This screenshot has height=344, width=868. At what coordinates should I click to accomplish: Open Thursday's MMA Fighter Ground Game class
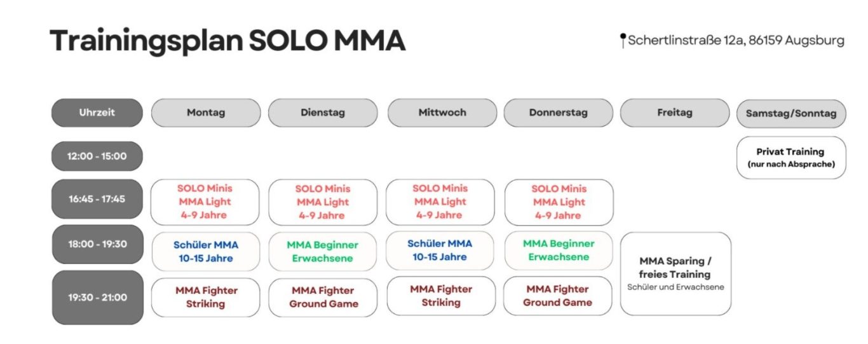558,296
